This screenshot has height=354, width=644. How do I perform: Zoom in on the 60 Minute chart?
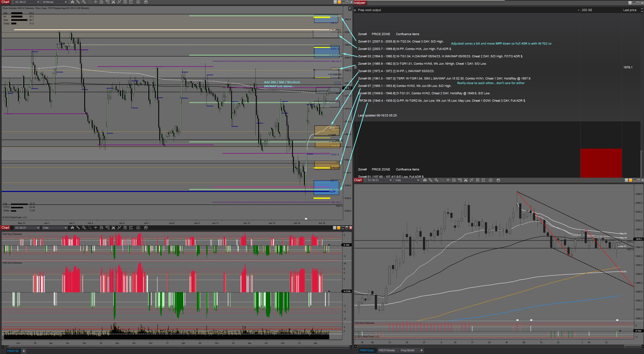coord(84,2)
